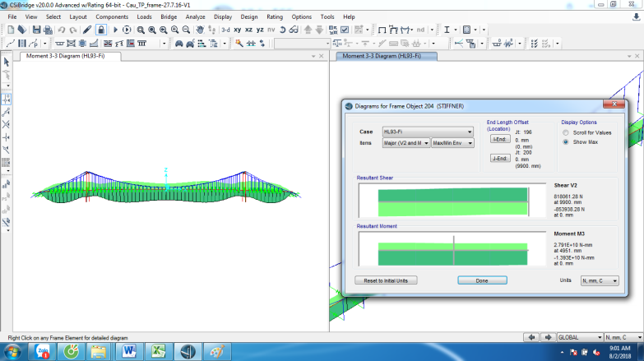Open the dialog Units N, mm, C dropdown
The width and height of the screenshot is (644, 361).
(600, 280)
